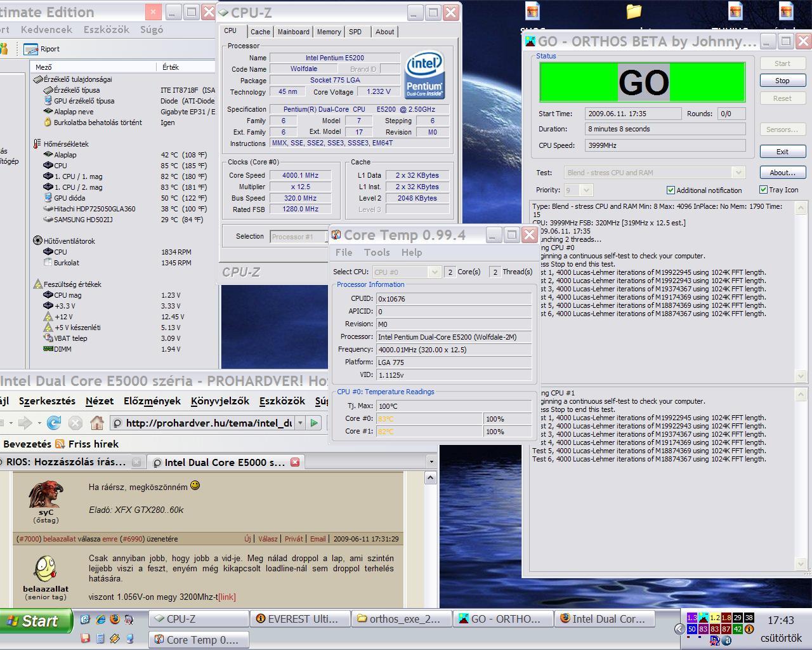Viewport: 812px width, 650px height.
Task: Open Internet Explorer from quick launch
Action: [x=100, y=619]
